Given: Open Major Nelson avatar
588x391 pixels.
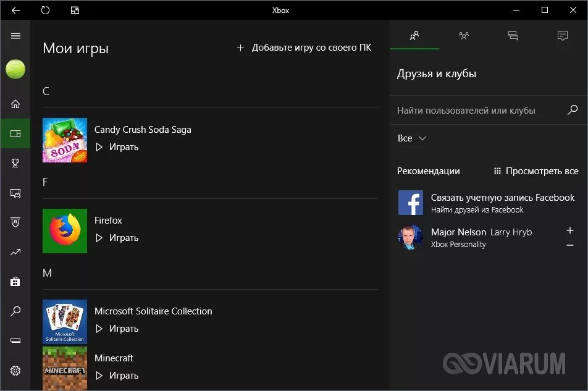Looking at the screenshot, I should 411,237.
